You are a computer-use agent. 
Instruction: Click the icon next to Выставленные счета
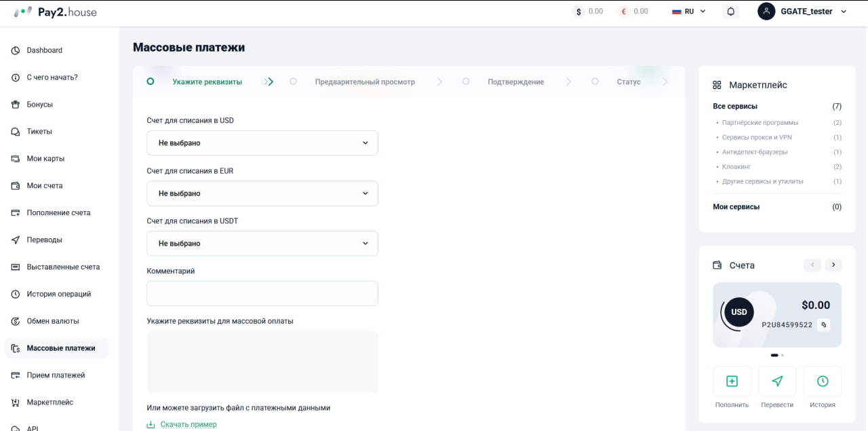point(16,267)
